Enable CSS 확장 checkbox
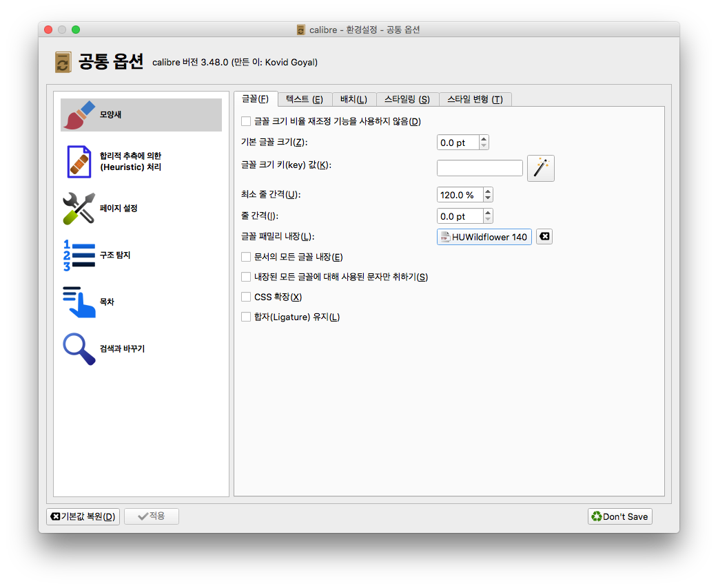This screenshot has width=718, height=588. [246, 297]
